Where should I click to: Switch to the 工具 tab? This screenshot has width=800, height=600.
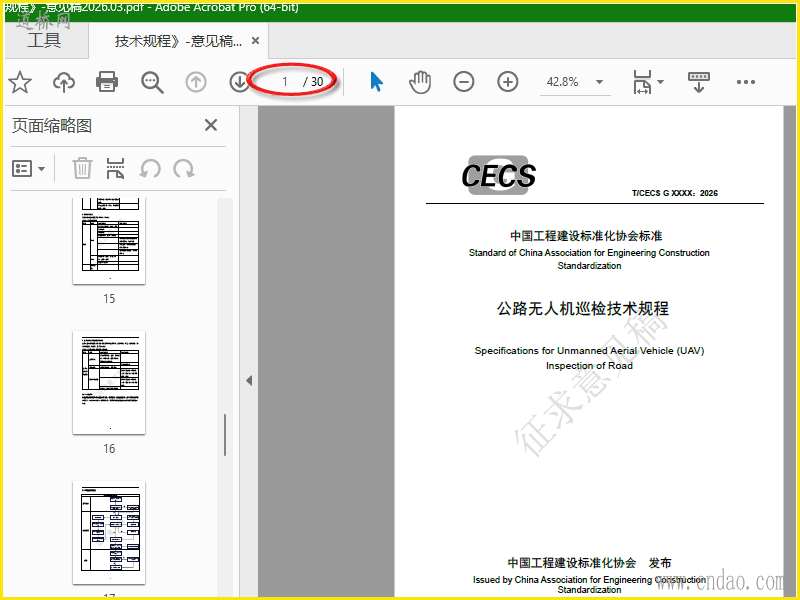(44, 40)
